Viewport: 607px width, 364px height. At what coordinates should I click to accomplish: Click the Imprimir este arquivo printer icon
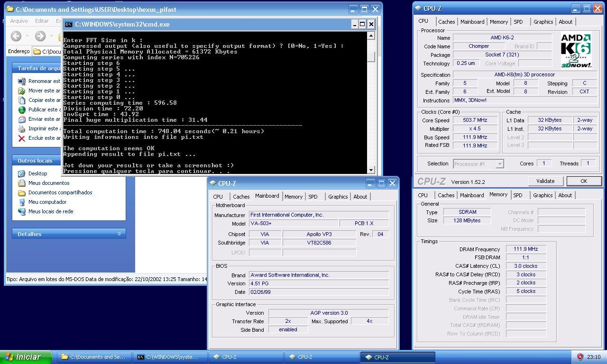21,128
